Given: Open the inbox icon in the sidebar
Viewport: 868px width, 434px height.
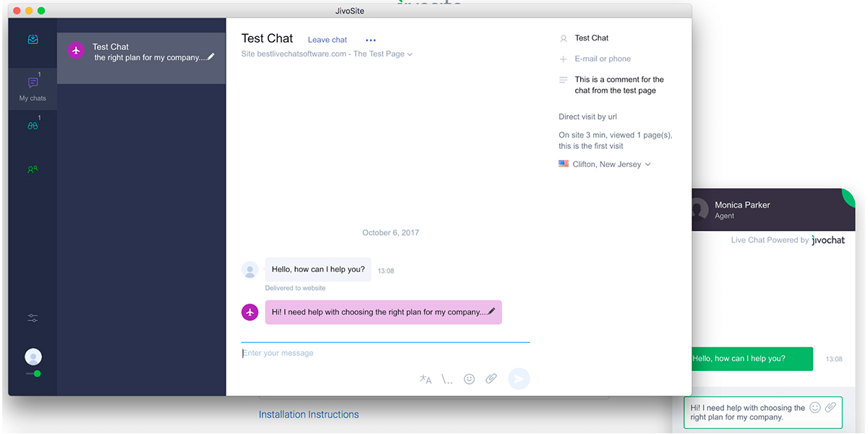Looking at the screenshot, I should pyautogui.click(x=33, y=40).
